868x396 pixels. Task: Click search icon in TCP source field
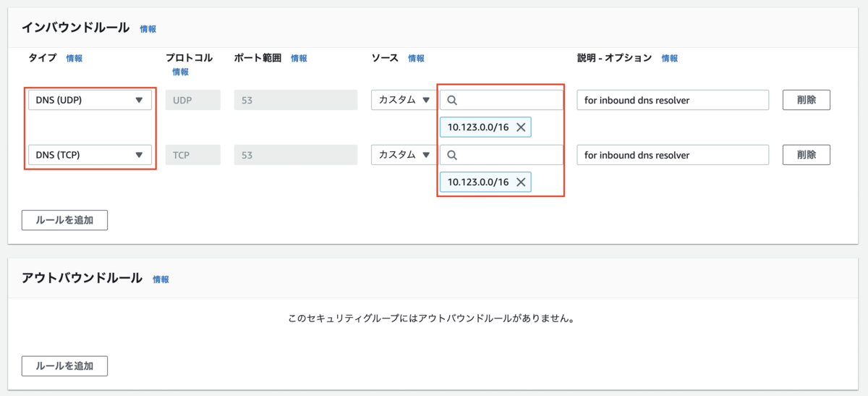tap(452, 155)
